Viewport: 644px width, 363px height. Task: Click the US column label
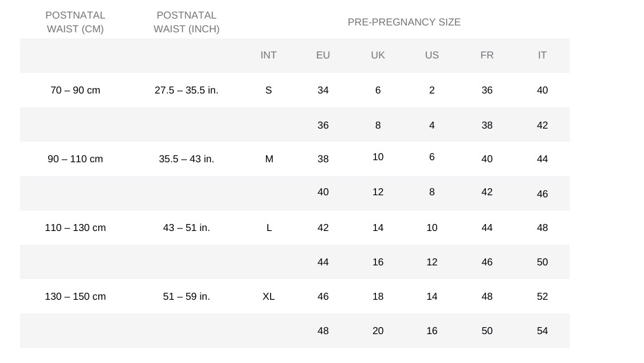point(432,55)
